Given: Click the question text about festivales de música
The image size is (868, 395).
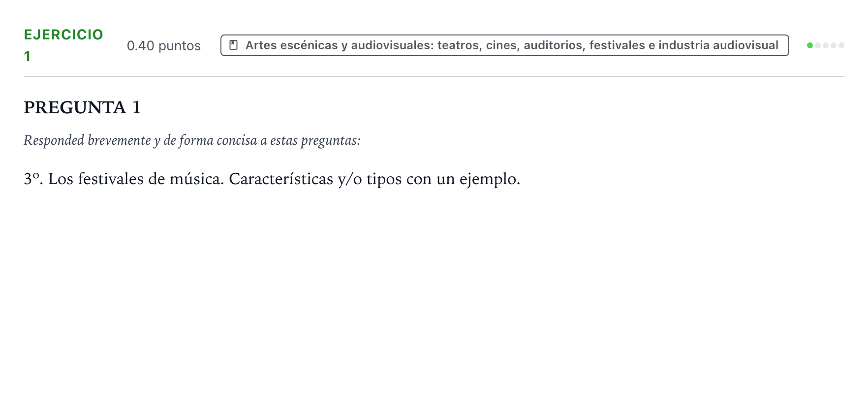Looking at the screenshot, I should (x=272, y=179).
